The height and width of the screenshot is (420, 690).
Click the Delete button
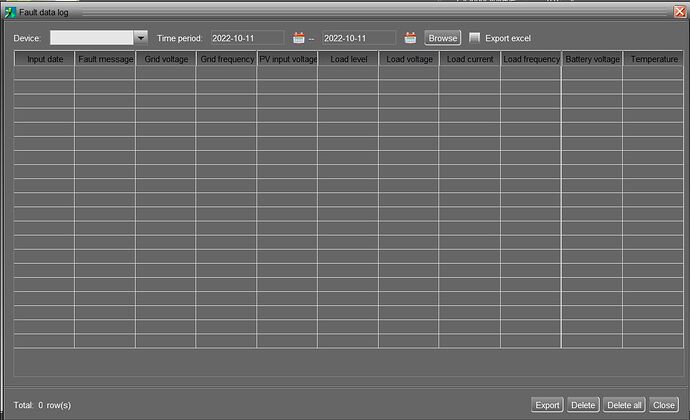[583, 405]
